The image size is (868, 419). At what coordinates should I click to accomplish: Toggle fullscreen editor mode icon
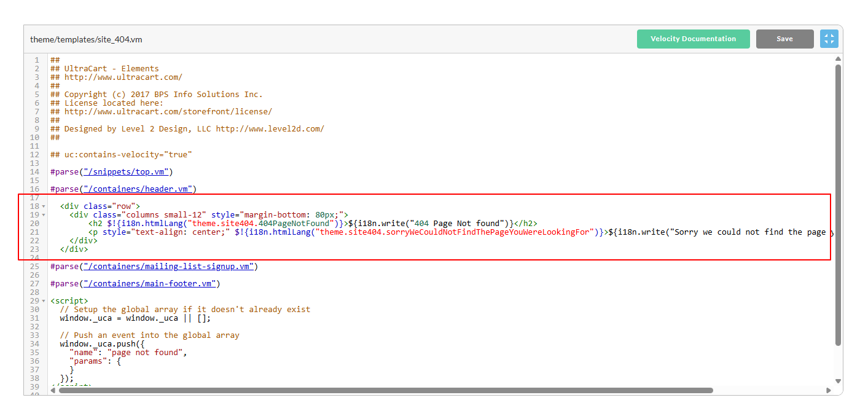click(x=829, y=39)
